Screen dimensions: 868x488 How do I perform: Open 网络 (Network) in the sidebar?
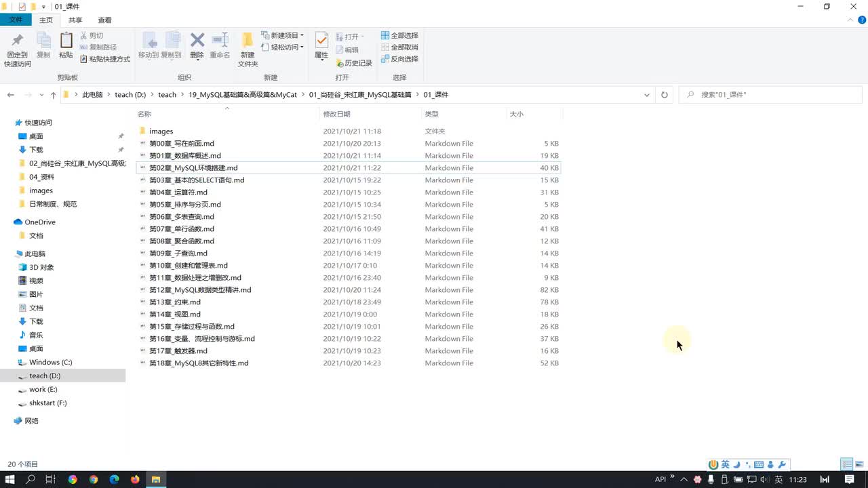coord(31,421)
